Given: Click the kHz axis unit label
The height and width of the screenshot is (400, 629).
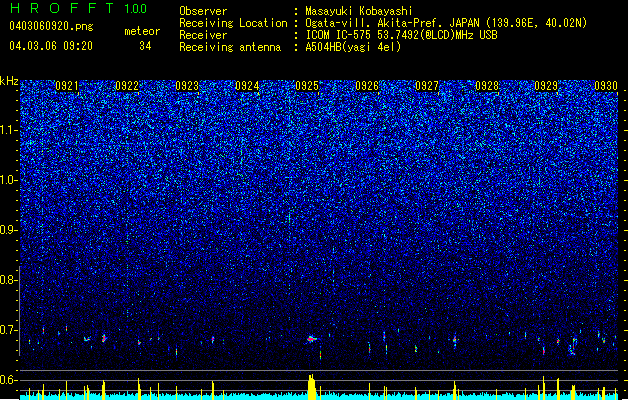Looking at the screenshot, I should tap(9, 81).
